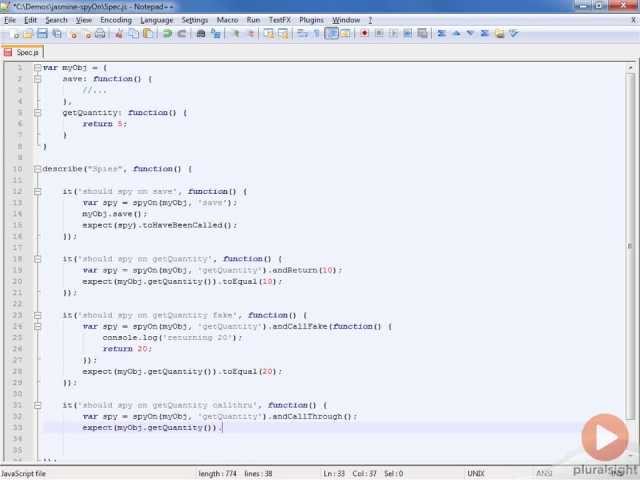The image size is (640, 480).
Task: Click the vertical scrollbar up arrow
Action: (631, 68)
